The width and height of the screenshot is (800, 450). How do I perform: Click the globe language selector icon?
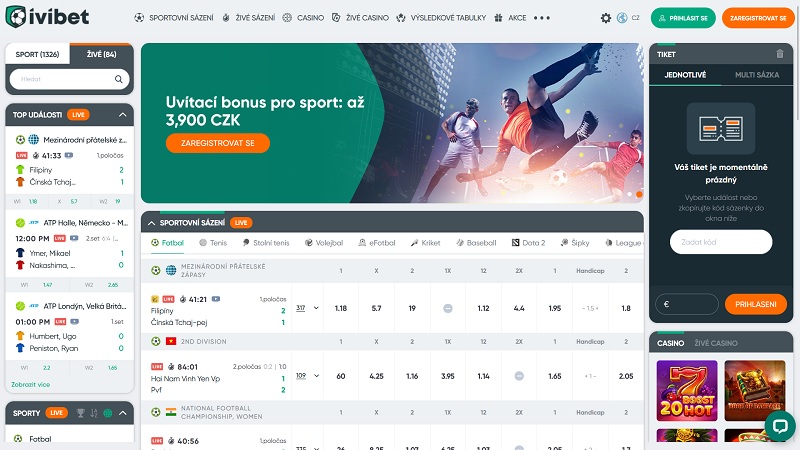[622, 18]
